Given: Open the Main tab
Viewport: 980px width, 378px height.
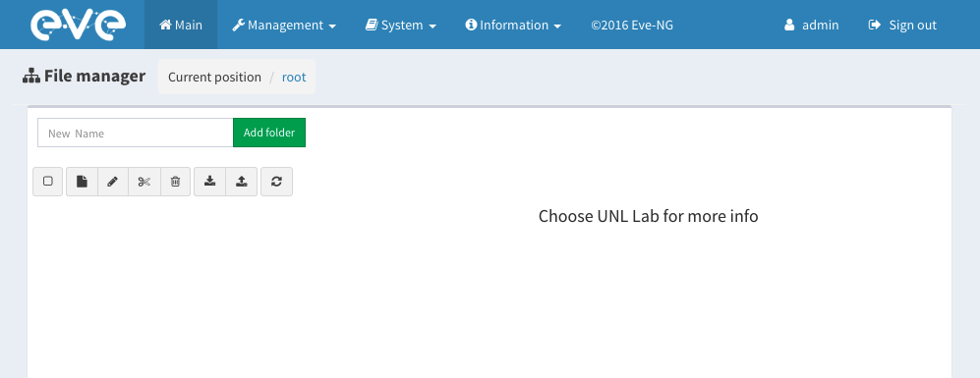Looking at the screenshot, I should (x=181, y=25).
